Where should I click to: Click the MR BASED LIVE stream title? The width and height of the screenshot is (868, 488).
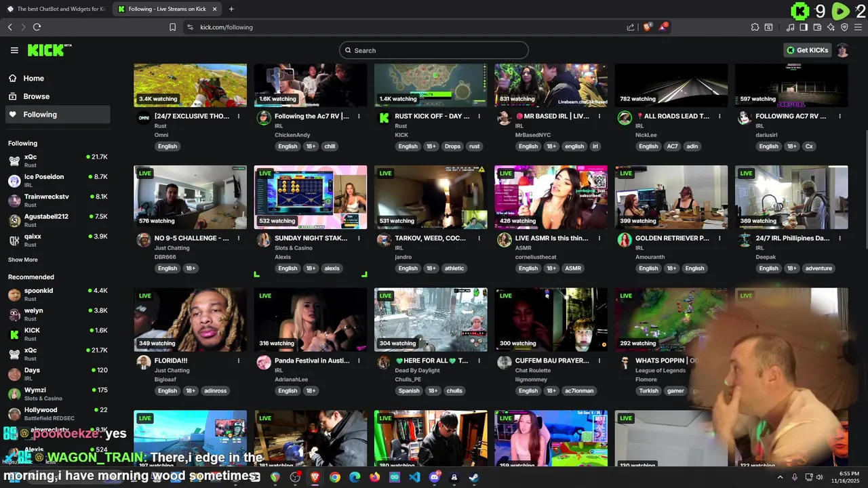coord(553,116)
